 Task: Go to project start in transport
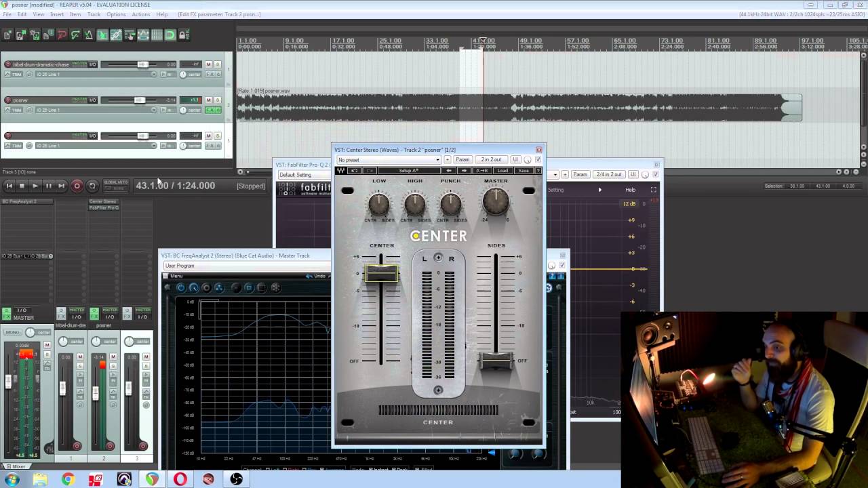click(x=9, y=186)
